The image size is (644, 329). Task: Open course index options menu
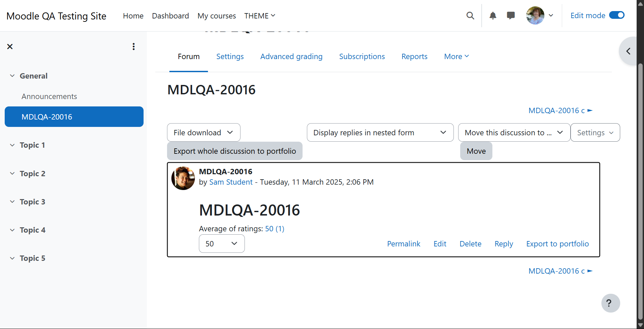pos(133,47)
